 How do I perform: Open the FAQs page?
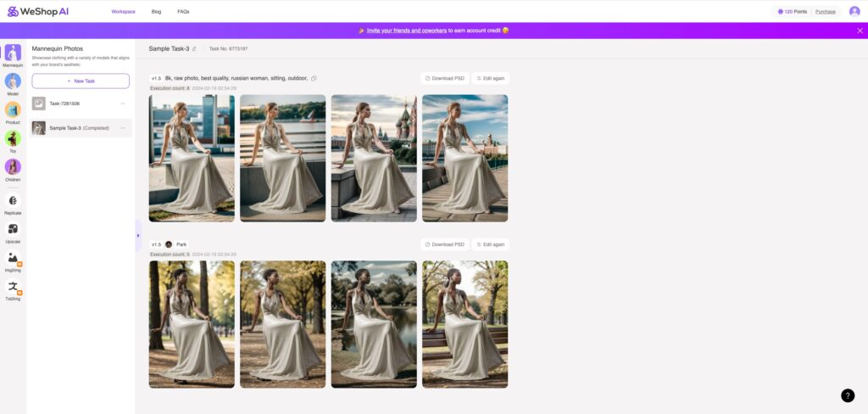click(183, 12)
